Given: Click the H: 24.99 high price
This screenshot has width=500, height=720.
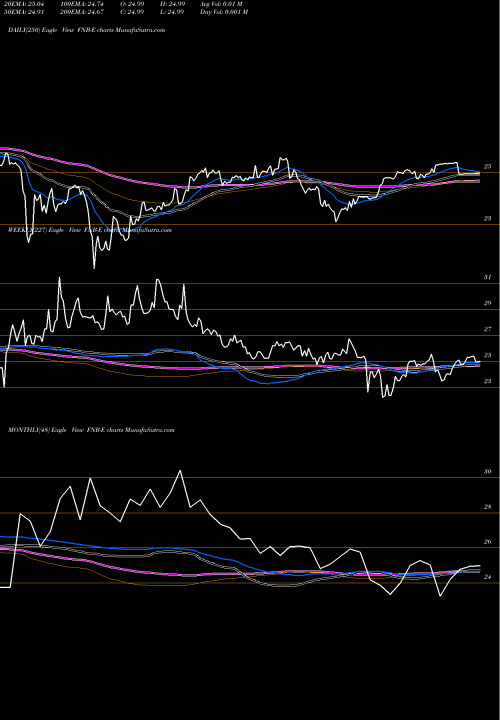Looking at the screenshot, I should click(x=171, y=4).
